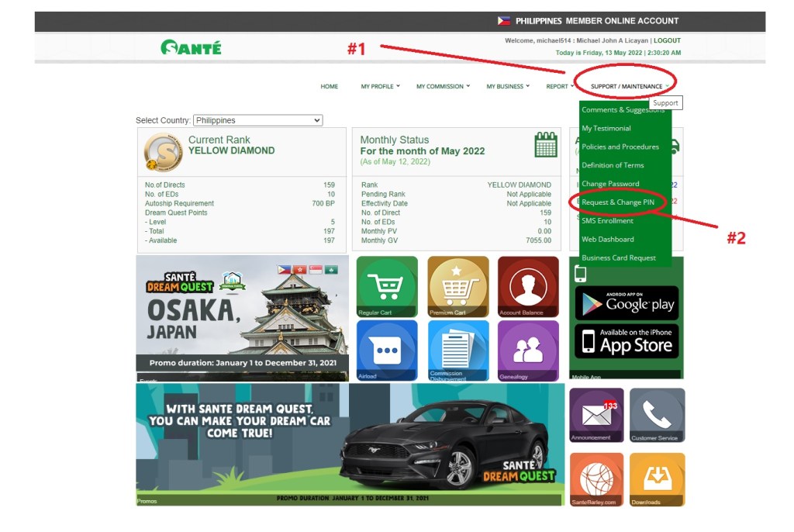Screen dimensions: 794x532
Task: Open the SanteBarley.com globe icon
Action: coord(596,479)
